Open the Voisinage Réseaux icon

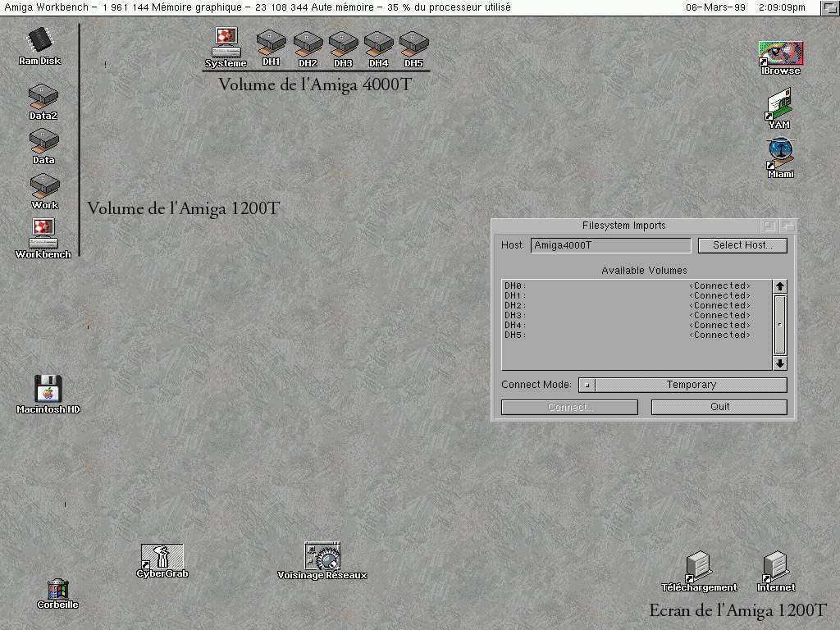tap(322, 561)
